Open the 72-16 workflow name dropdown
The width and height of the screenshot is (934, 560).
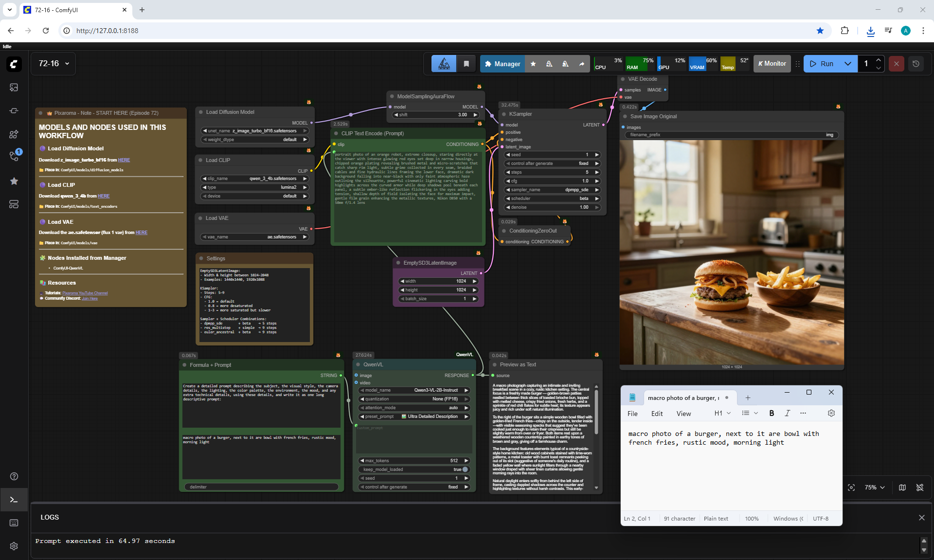tap(54, 64)
